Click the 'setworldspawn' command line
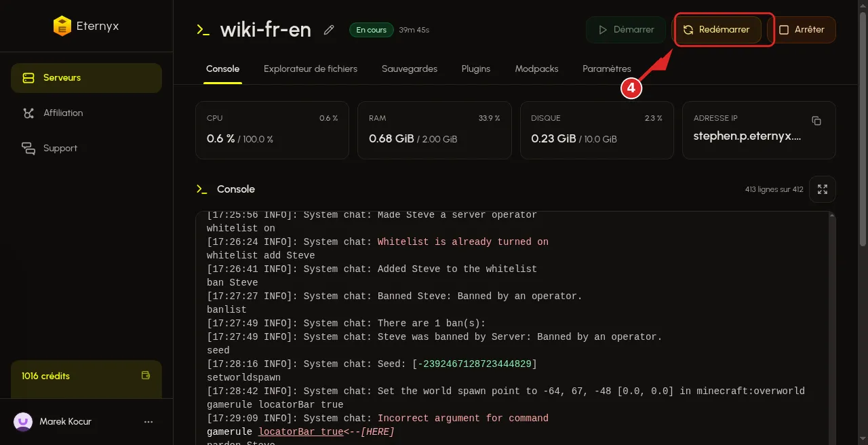 click(x=243, y=378)
